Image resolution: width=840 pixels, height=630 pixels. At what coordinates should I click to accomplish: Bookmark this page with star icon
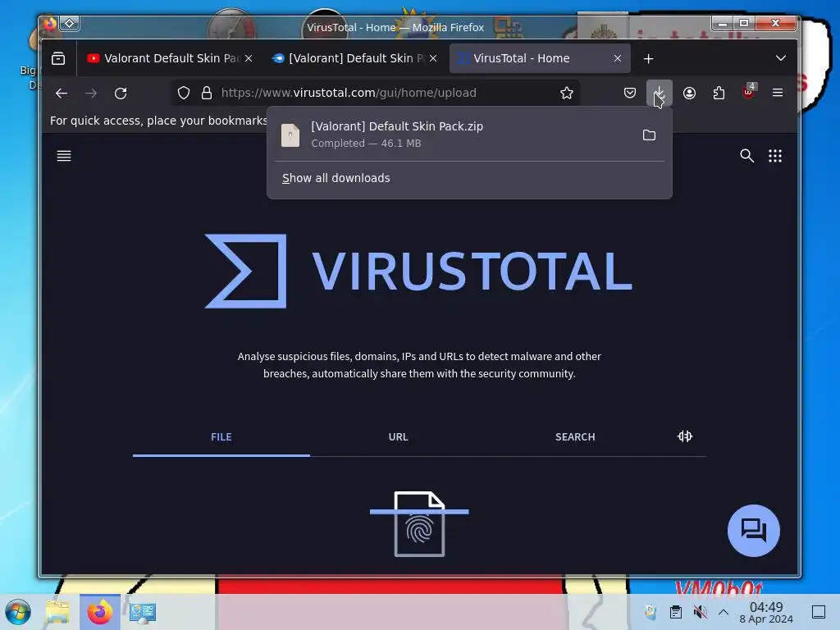(566, 94)
